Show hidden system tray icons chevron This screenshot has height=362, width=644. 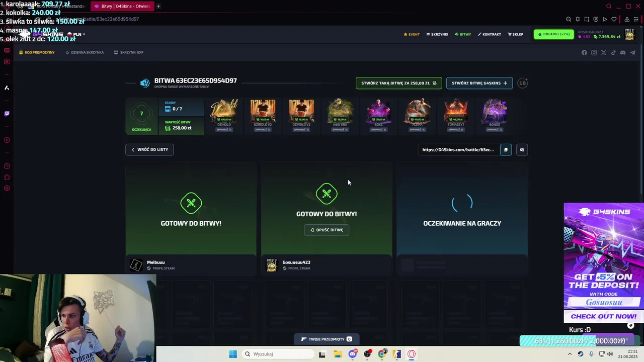pos(570,354)
